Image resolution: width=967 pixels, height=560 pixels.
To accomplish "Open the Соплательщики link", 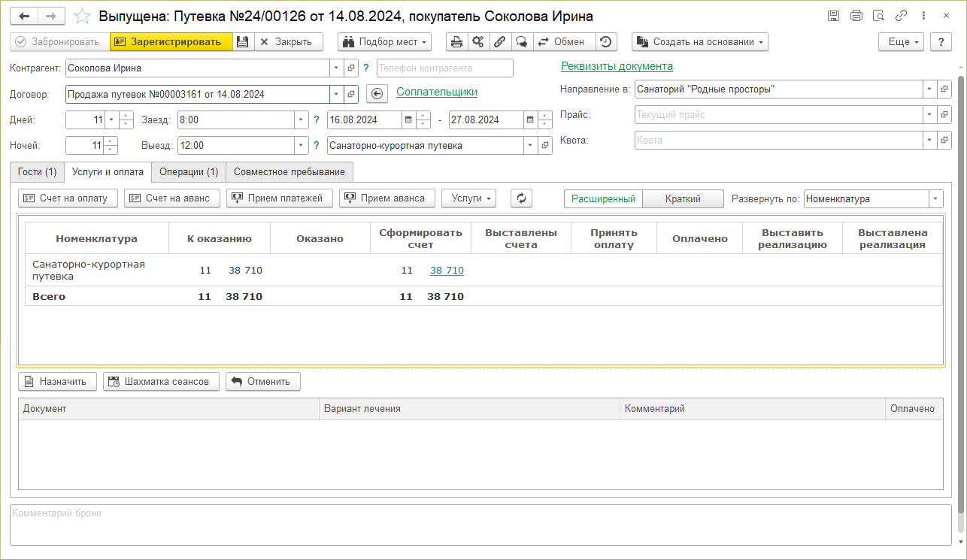I will (436, 92).
